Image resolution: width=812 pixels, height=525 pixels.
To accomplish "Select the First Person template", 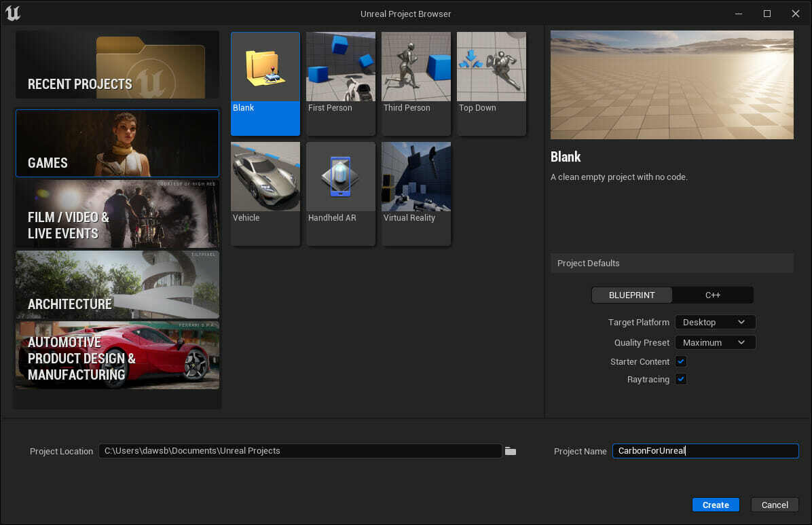I will pos(340,82).
